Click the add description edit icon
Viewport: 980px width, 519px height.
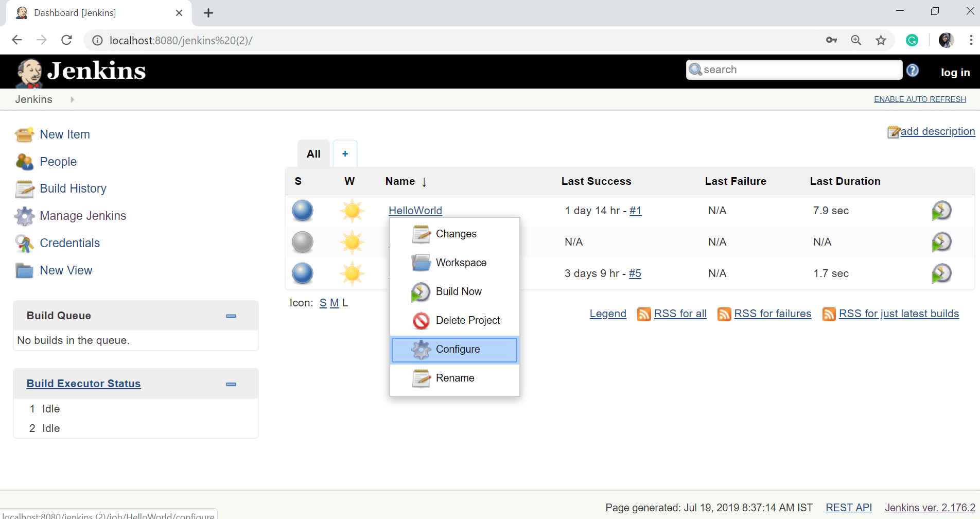tap(894, 132)
